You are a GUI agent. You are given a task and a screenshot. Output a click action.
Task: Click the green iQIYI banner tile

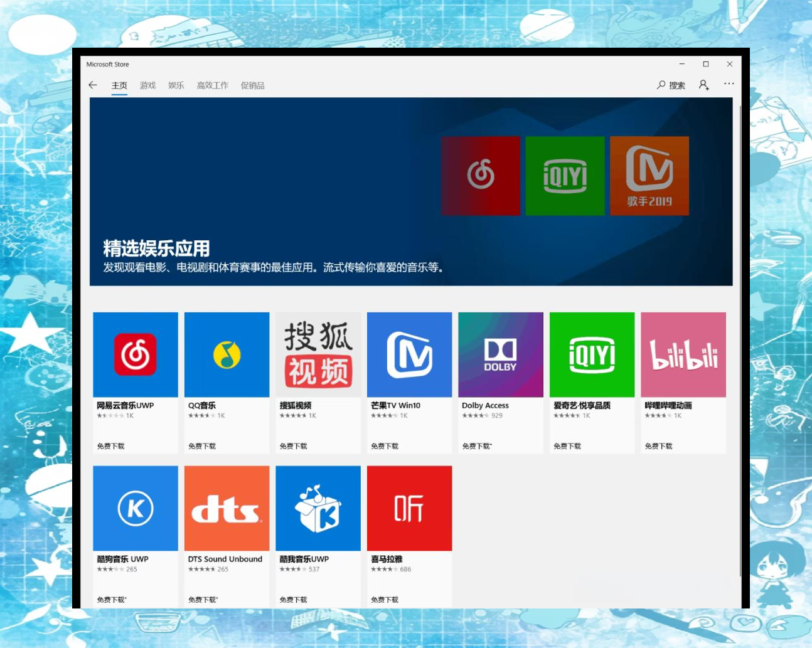coord(565,176)
